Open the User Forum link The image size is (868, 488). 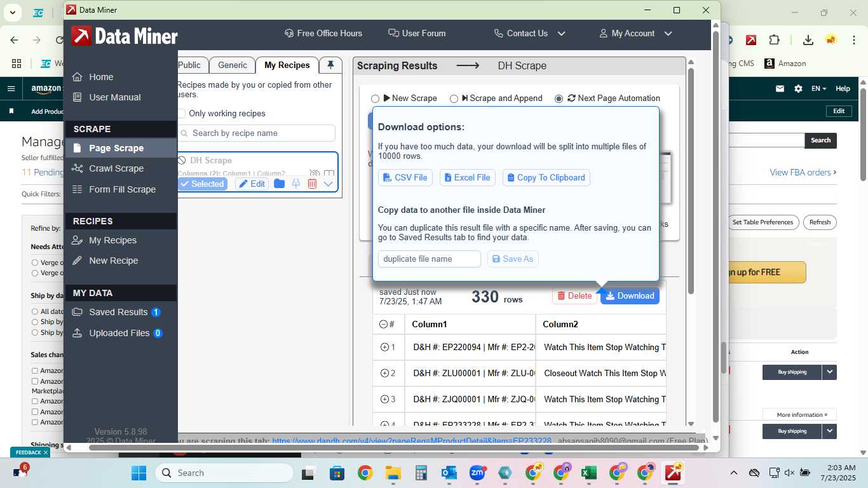(x=417, y=33)
